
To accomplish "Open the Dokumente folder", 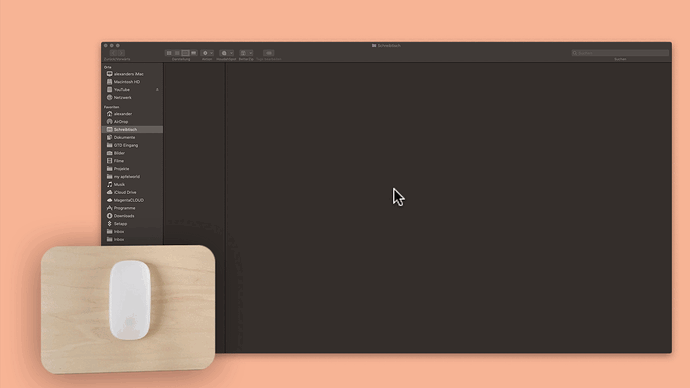I will (132, 138).
